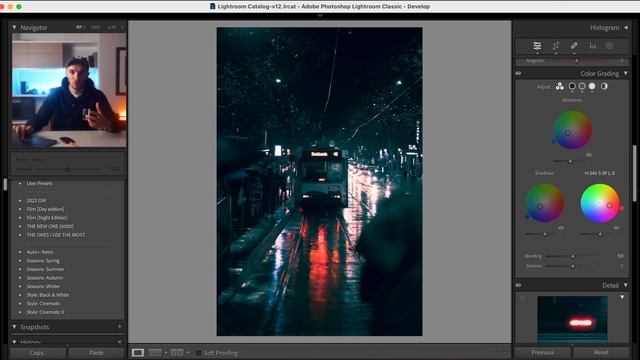Open Seasons: Autumn preset group
Image resolution: width=640 pixels, height=360 pixels.
[x=44, y=278]
